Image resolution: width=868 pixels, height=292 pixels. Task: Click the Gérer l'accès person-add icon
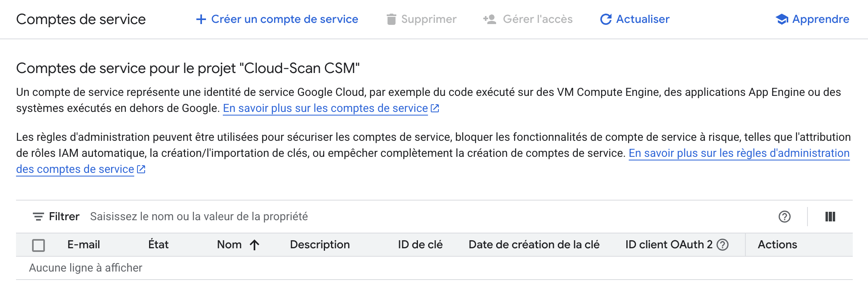click(x=490, y=19)
